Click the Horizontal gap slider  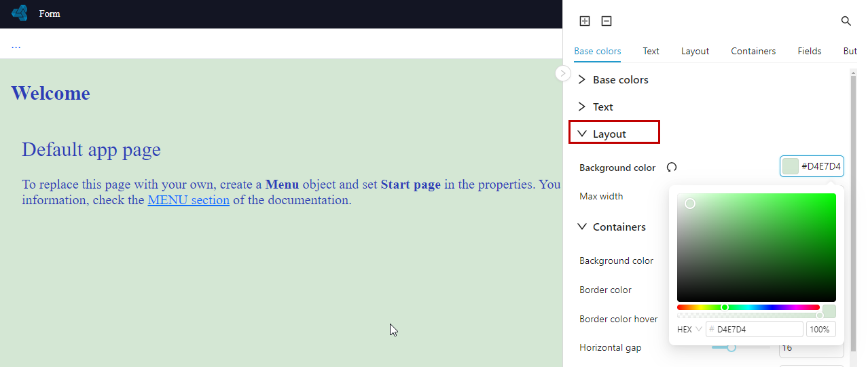point(740,348)
